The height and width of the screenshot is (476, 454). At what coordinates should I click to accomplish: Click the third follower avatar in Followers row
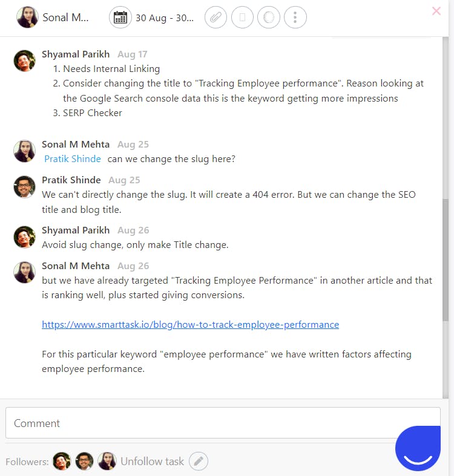click(107, 461)
